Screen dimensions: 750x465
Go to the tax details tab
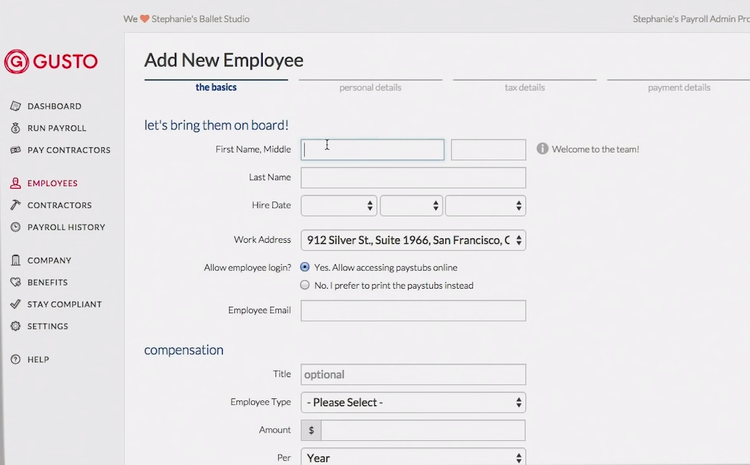coord(524,87)
